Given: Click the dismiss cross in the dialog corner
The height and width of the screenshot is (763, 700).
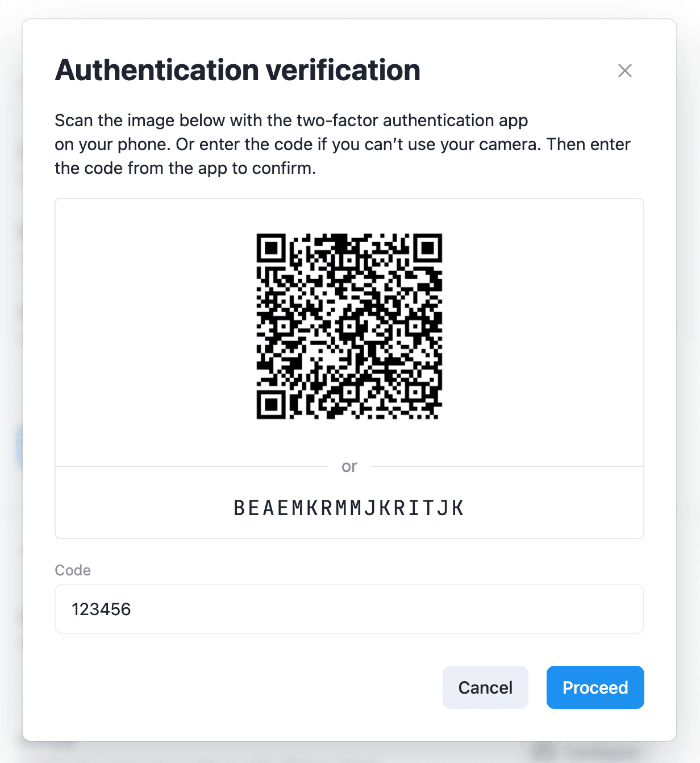Looking at the screenshot, I should 625,71.
